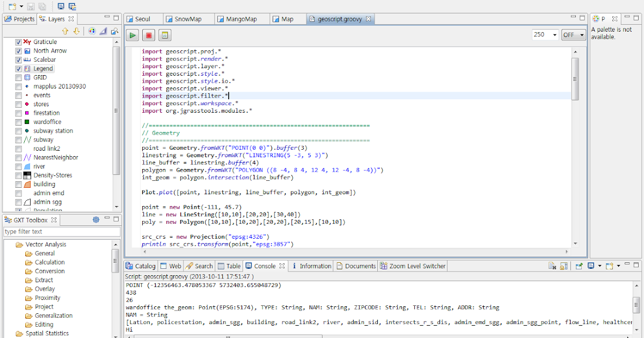
Task: Run the geoscript.groovy script
Action: point(132,34)
